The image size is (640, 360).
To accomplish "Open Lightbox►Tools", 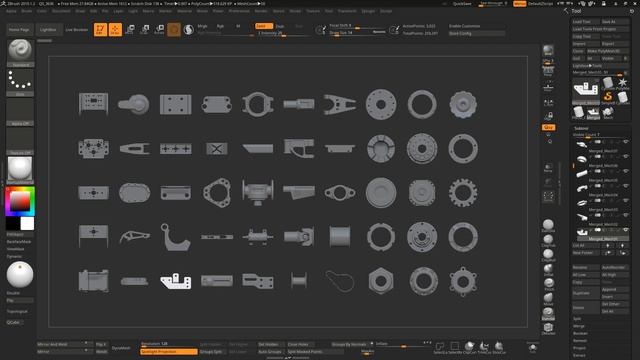I will (x=600, y=65).
